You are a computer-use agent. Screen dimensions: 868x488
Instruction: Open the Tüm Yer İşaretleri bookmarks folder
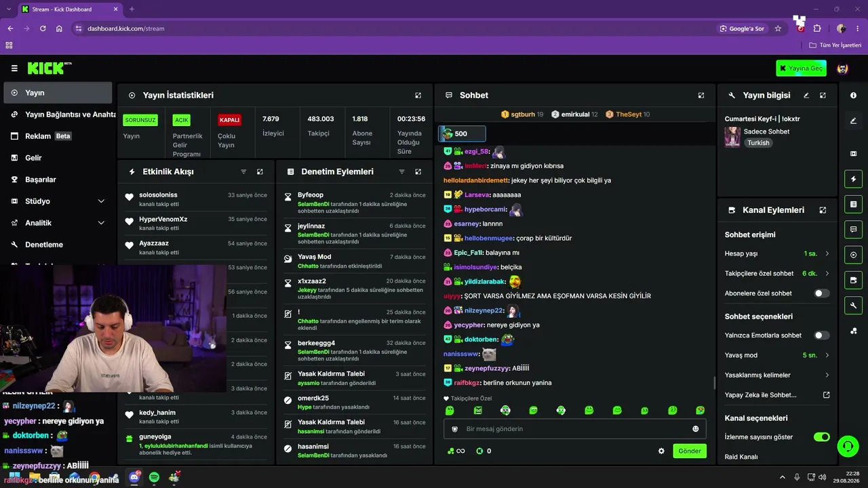(x=835, y=45)
